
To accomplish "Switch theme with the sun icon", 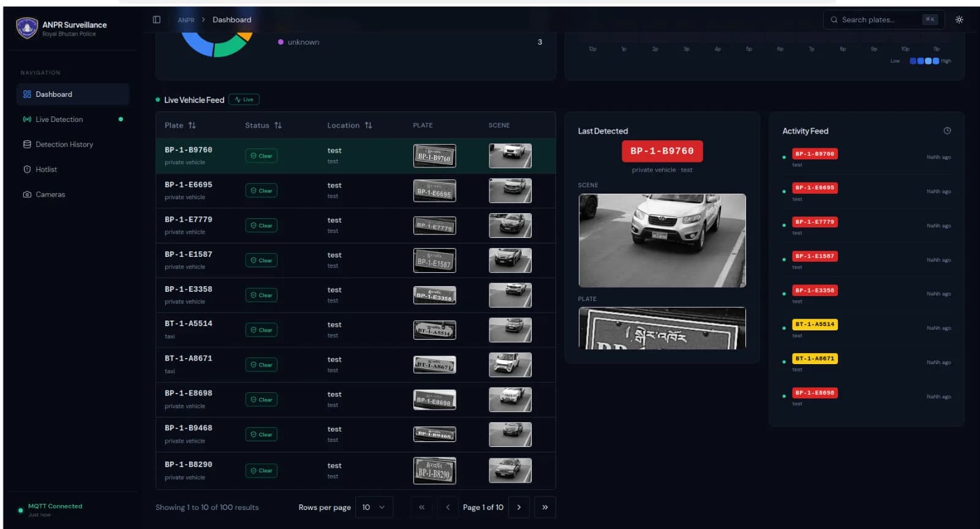I will tap(959, 20).
